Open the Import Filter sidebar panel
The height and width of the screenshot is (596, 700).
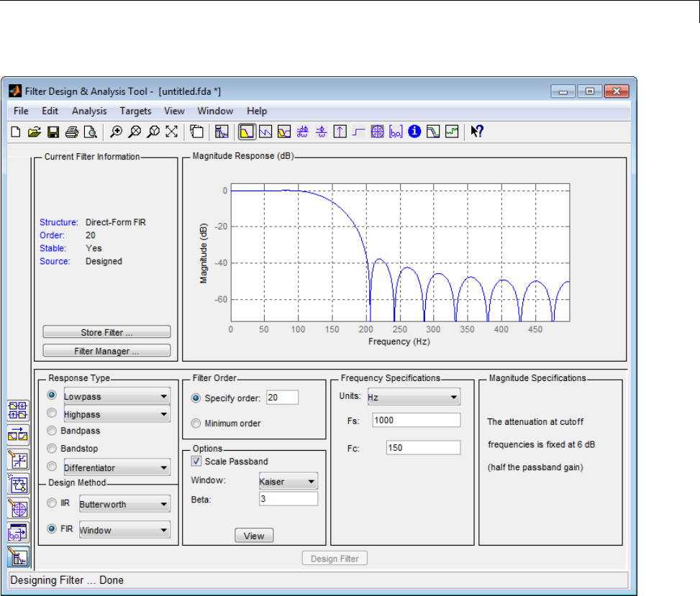18,533
